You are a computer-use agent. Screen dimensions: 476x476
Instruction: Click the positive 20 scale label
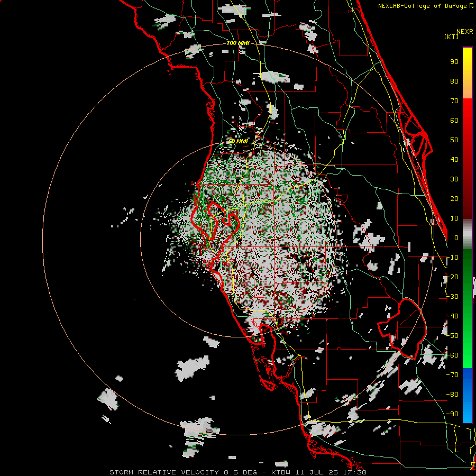(x=454, y=198)
